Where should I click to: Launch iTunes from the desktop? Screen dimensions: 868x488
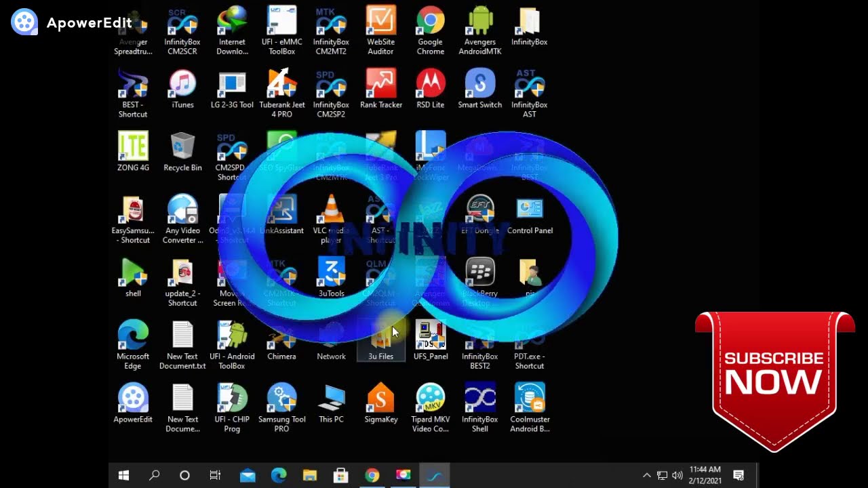(182, 89)
